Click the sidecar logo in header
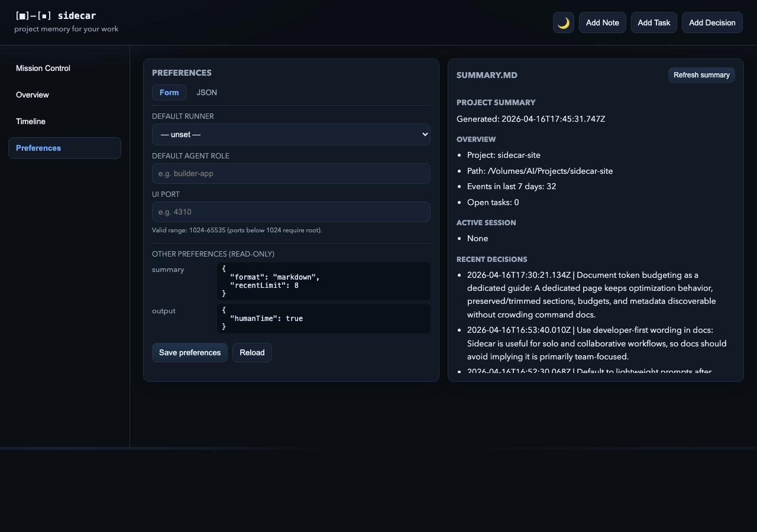The image size is (757, 532). coord(55,16)
